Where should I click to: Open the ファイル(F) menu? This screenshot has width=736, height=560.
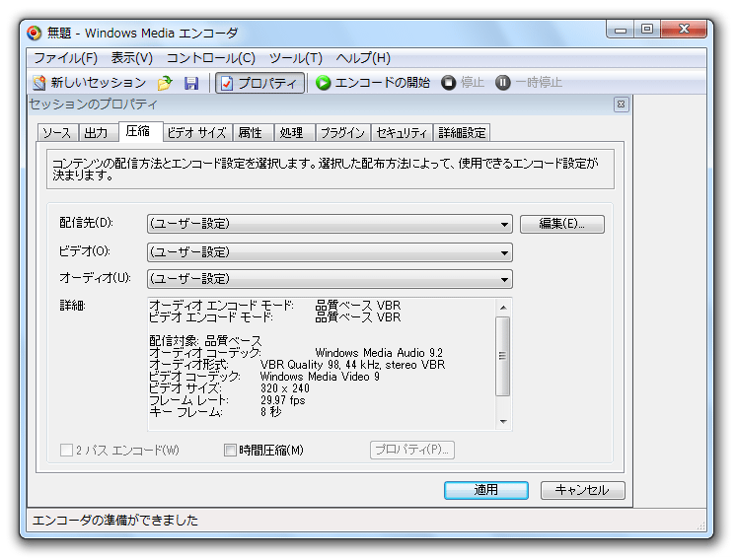pos(66,58)
